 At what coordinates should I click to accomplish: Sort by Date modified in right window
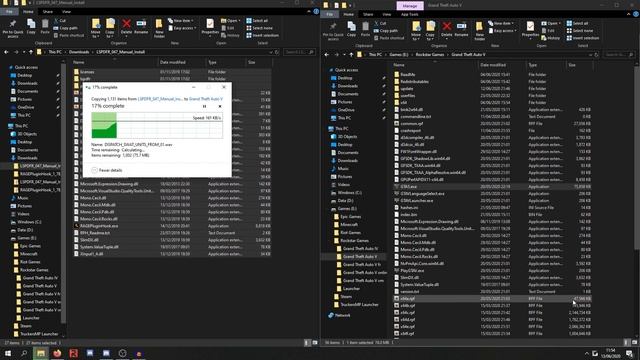[x=493, y=65]
